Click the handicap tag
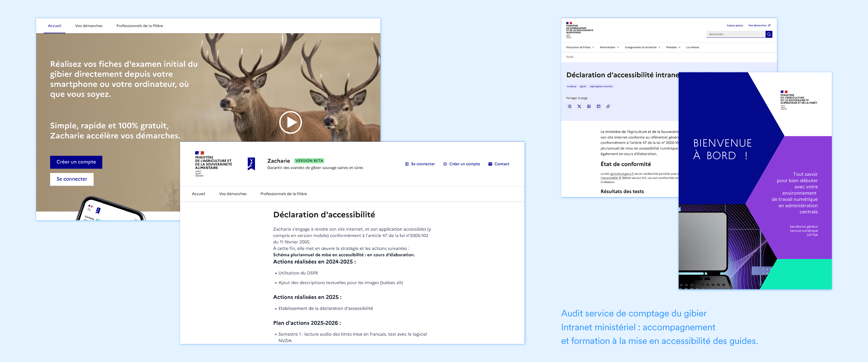The height and width of the screenshot is (362, 868). (x=571, y=86)
